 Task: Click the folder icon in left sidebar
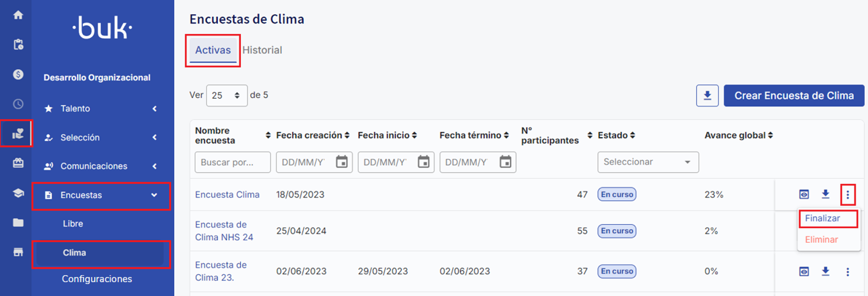click(18, 223)
